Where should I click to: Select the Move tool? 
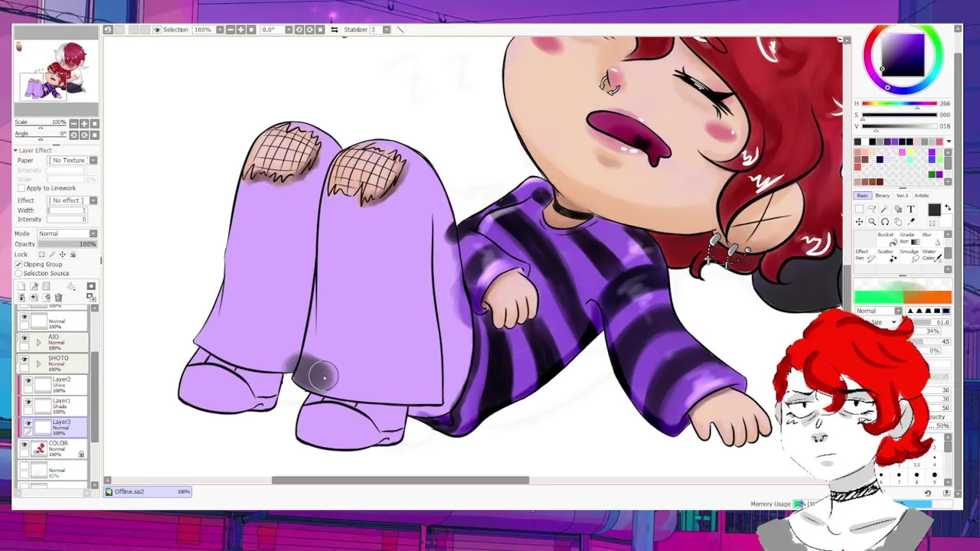pyautogui.click(x=859, y=222)
